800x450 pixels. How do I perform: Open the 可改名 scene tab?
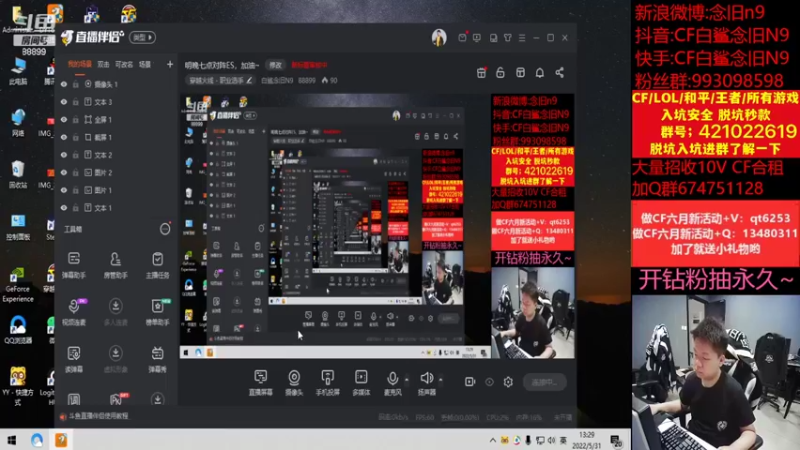pos(124,64)
